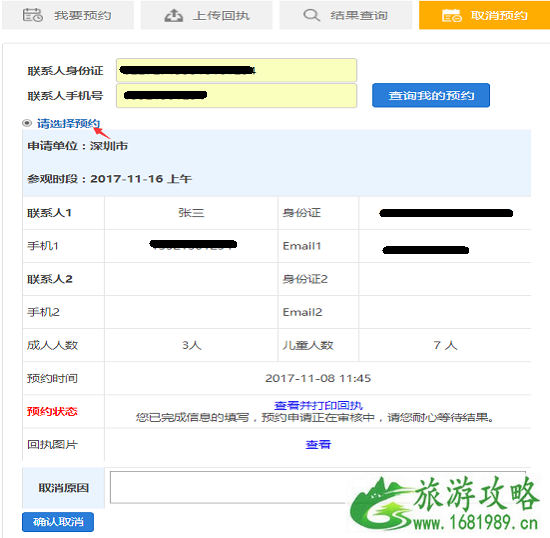Switch to the 上传回执 tab
Screen dimensions: 550x538
click(207, 15)
